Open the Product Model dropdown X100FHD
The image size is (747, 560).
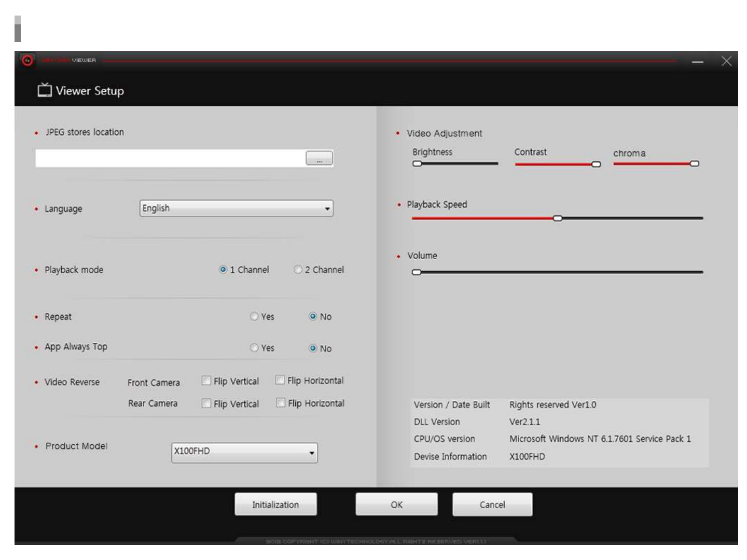[244, 452]
